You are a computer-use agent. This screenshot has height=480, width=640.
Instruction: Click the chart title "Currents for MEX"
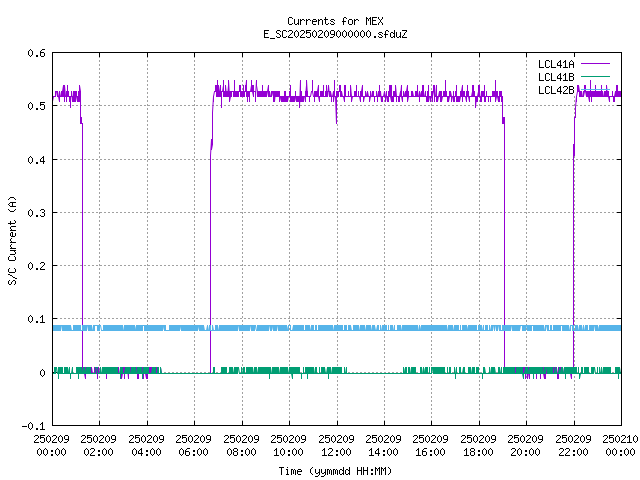[x=335, y=21]
